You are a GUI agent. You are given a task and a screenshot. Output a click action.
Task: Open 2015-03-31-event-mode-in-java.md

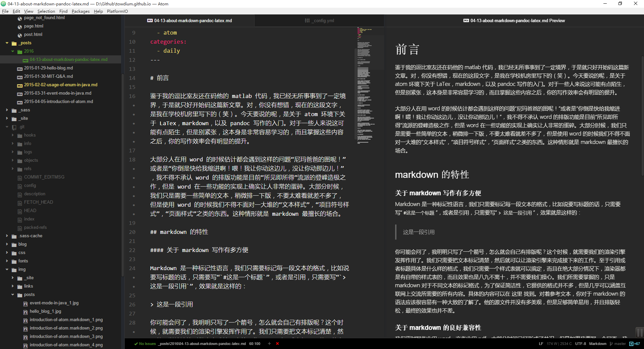(x=58, y=93)
